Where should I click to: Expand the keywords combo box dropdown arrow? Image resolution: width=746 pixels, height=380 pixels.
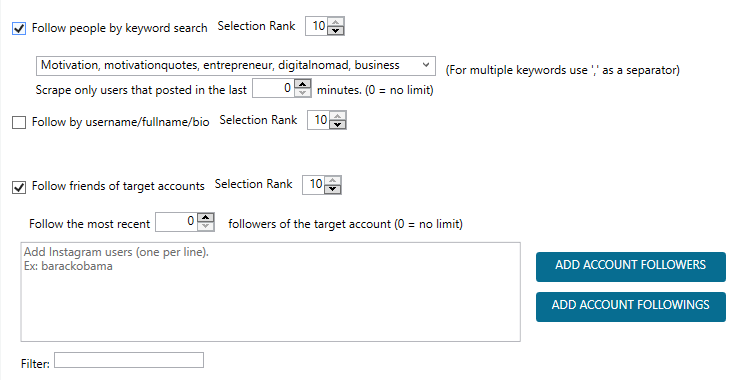pos(426,65)
